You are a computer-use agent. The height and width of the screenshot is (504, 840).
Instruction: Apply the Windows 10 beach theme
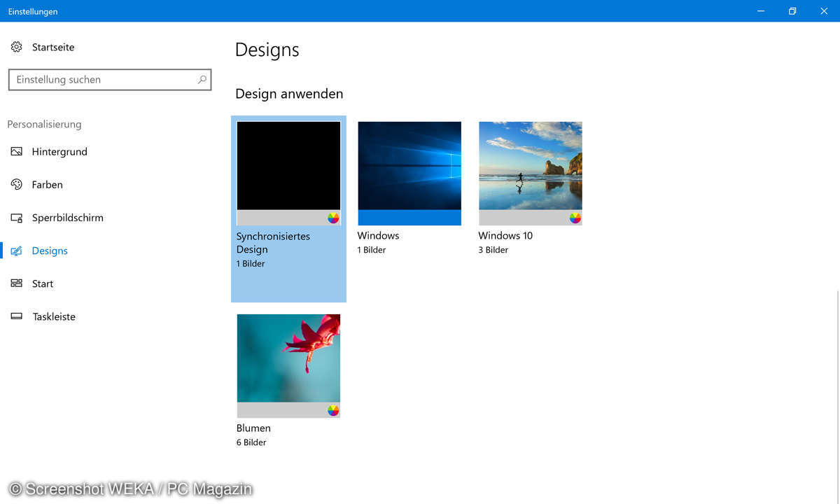pos(531,174)
